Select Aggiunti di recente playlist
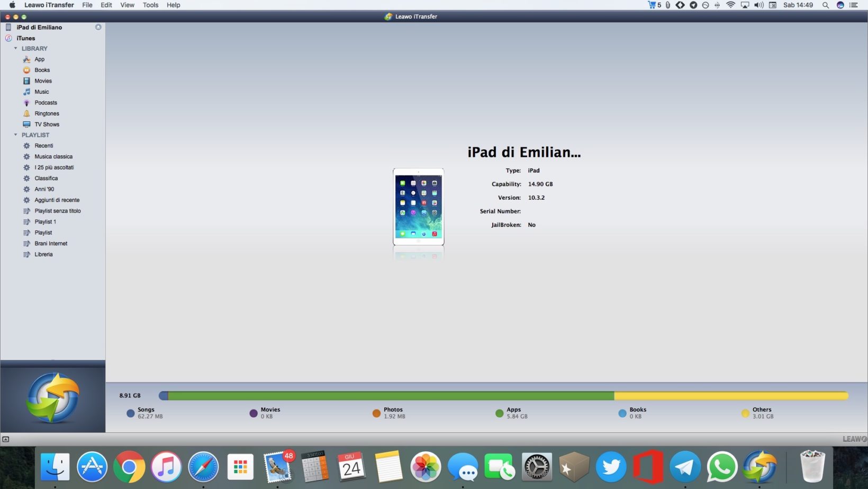The width and height of the screenshot is (868, 489). (x=57, y=200)
